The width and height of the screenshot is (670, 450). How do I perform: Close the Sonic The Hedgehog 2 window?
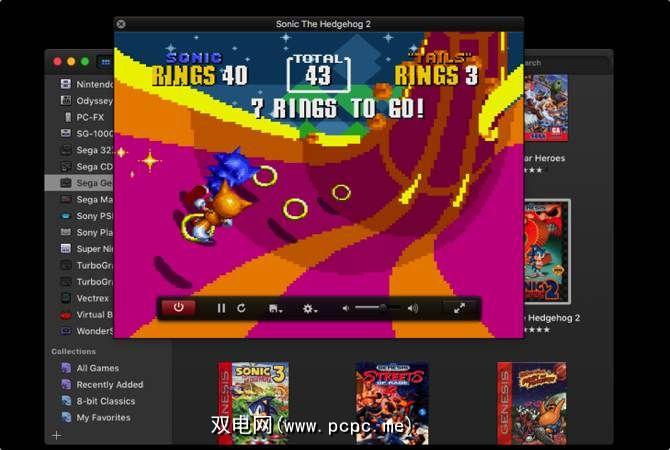[121, 24]
